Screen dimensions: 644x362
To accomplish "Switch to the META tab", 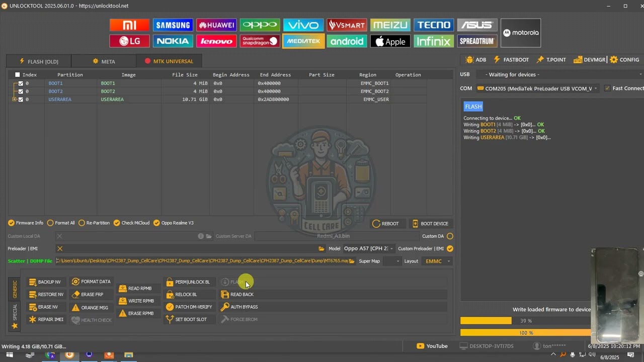I will (104, 61).
